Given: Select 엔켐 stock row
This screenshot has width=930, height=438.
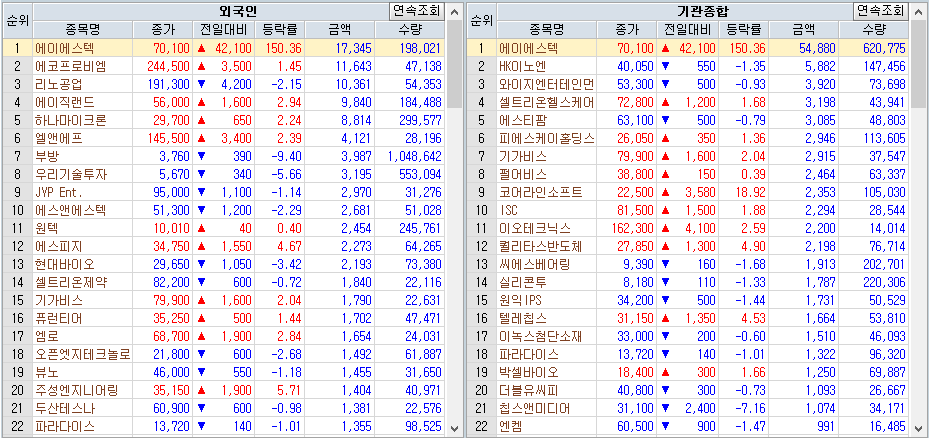Looking at the screenshot, I should coord(688,426).
